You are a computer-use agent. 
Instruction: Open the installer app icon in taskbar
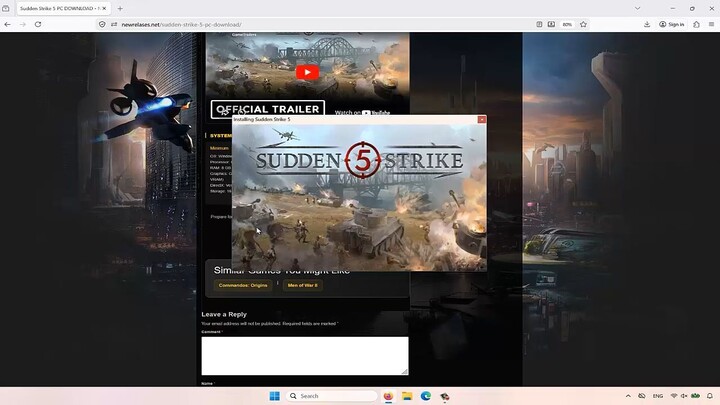(x=444, y=396)
